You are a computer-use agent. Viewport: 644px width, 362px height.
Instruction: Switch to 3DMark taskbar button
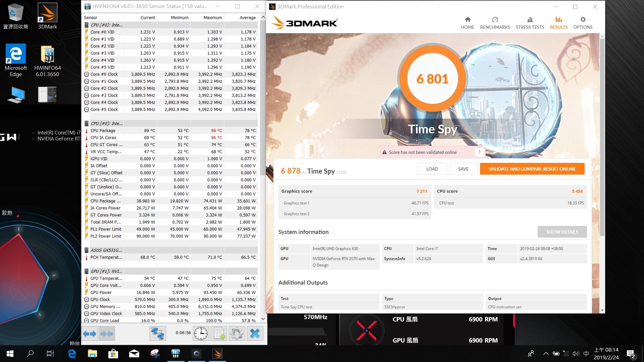(x=217, y=354)
